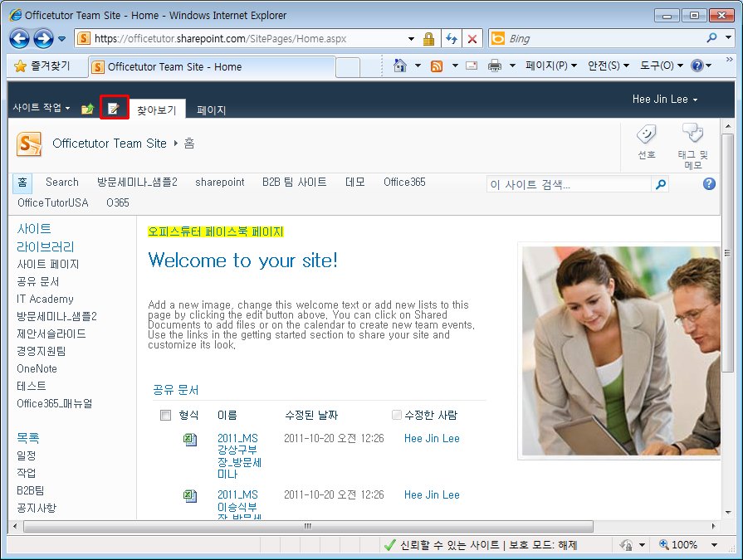
Task: Expand the address bar URL dropdown
Action: click(x=411, y=39)
